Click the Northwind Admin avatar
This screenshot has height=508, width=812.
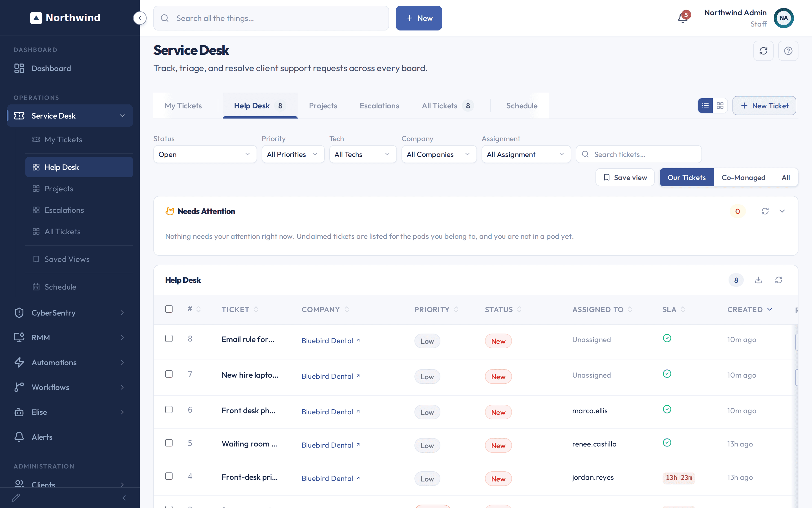click(x=784, y=18)
